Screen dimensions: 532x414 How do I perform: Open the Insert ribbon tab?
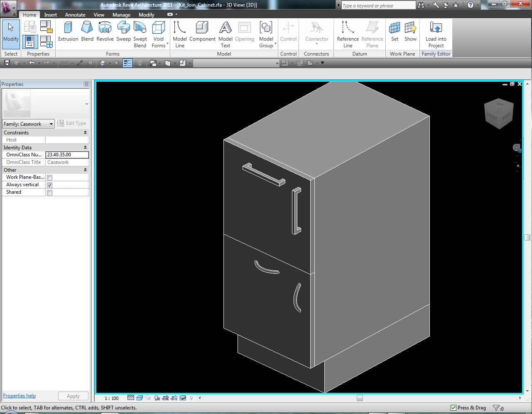[51, 15]
